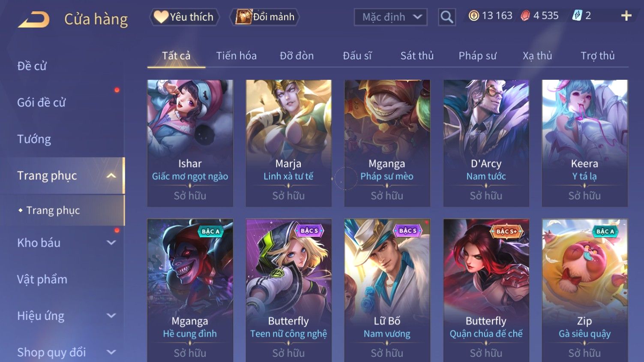
Task: Open Gói đề cử in sidebar
Action: pos(42,103)
